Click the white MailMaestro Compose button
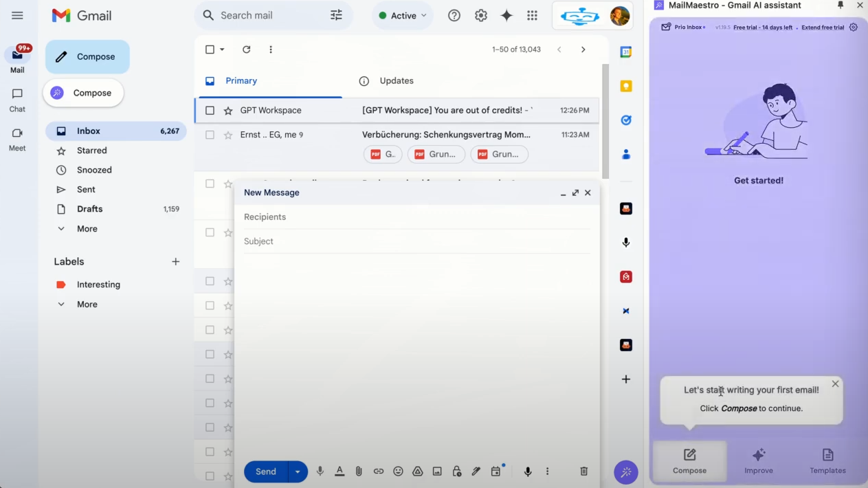 [83, 93]
